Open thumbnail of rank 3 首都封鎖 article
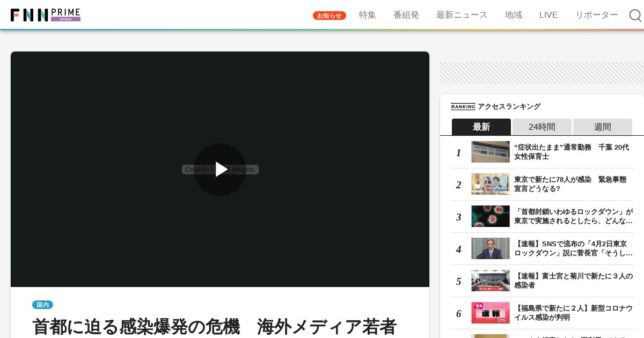644x338 pixels. (491, 216)
